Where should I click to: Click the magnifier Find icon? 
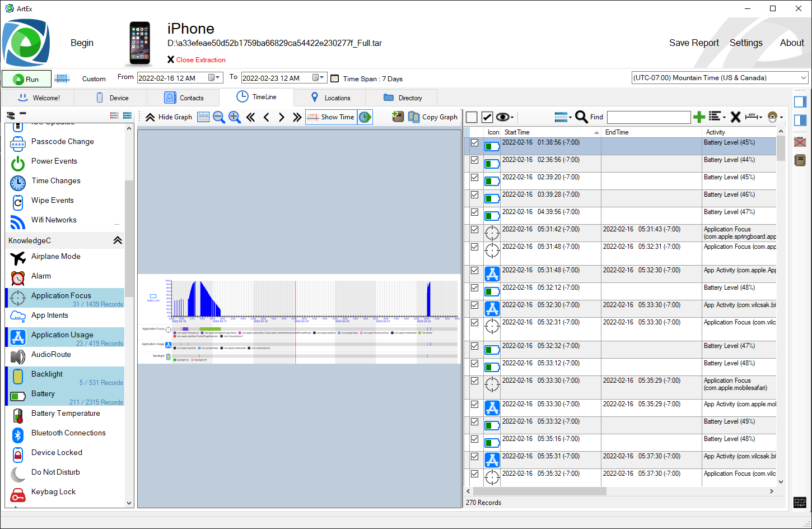(581, 117)
